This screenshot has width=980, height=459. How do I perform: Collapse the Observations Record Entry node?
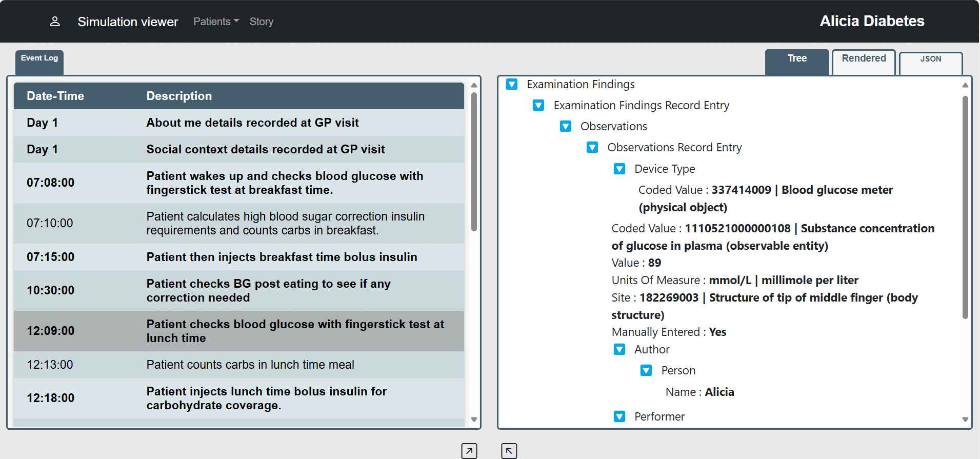592,147
